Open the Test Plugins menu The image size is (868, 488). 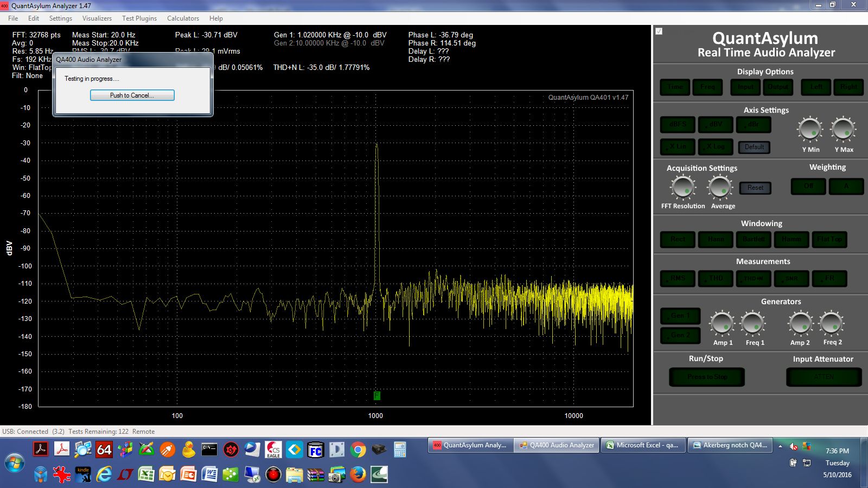tap(139, 18)
